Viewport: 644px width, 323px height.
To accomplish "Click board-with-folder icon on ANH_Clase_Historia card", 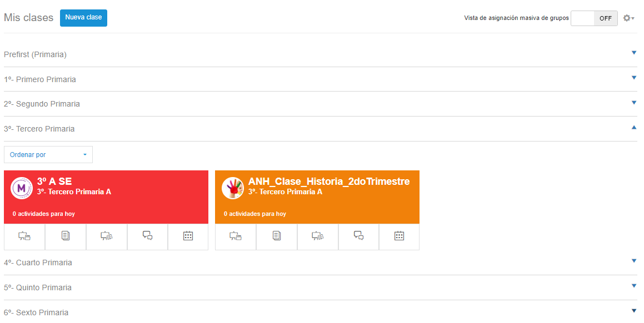I will click(236, 236).
